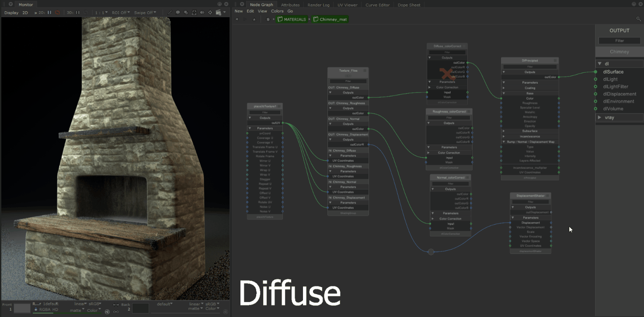Viewport: 644px width, 317px height.
Task: Click the Chimney button in Output panel
Action: pyautogui.click(x=619, y=52)
